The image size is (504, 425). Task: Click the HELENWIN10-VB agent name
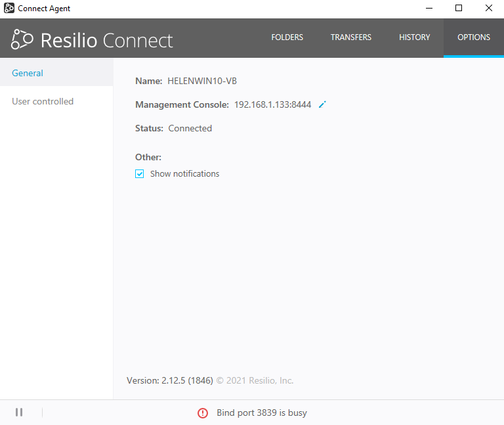[x=202, y=81]
